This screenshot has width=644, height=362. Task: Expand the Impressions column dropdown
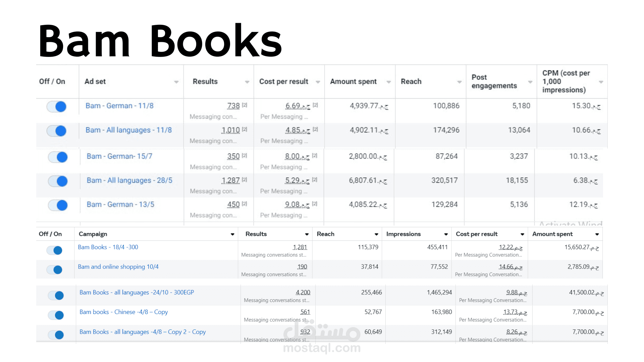click(446, 234)
